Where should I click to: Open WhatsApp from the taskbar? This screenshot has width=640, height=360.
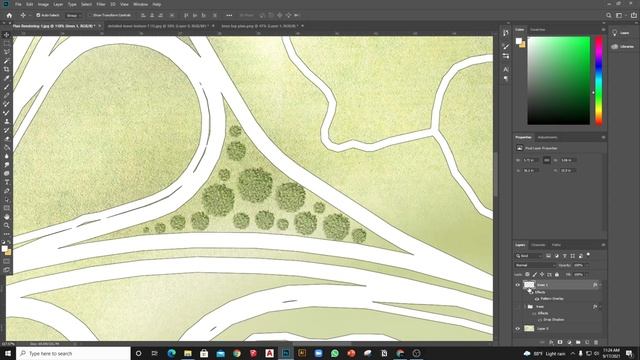click(x=335, y=353)
